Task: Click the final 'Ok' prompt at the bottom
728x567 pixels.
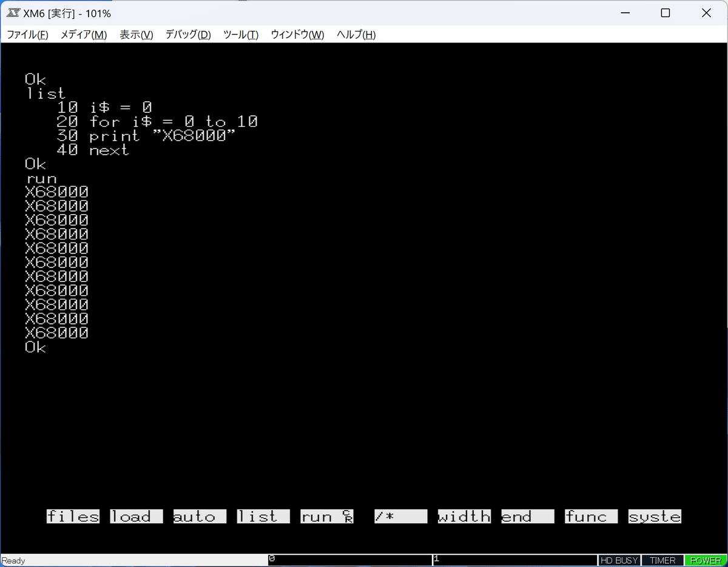Action: (x=35, y=347)
